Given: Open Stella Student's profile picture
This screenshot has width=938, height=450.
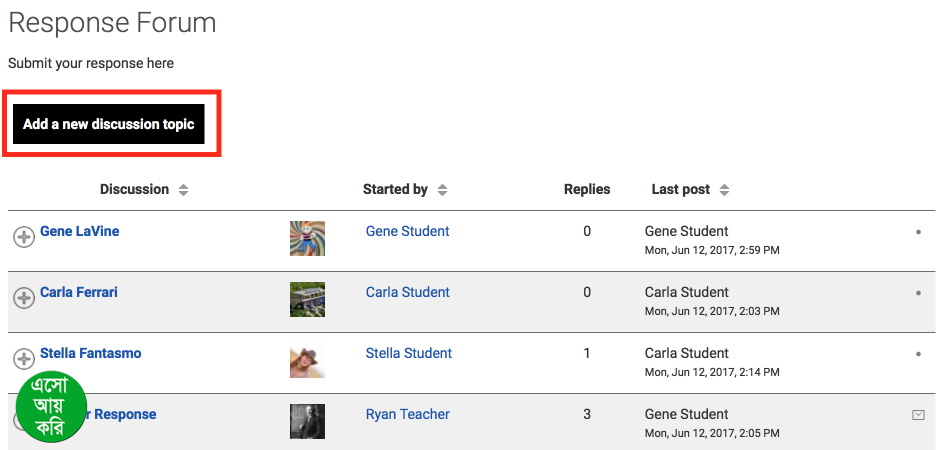Looking at the screenshot, I should pyautogui.click(x=307, y=360).
